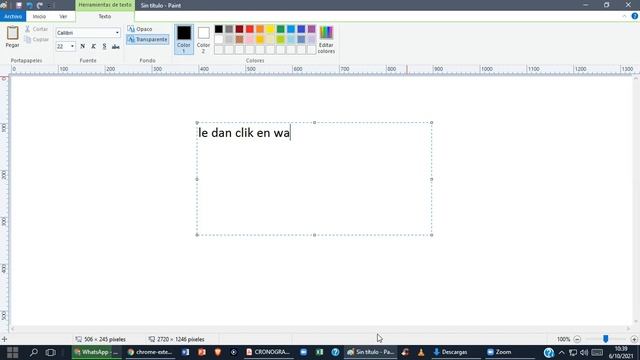The image size is (640, 360).
Task: Show hidden tray icons chevron
Action: 562,353
